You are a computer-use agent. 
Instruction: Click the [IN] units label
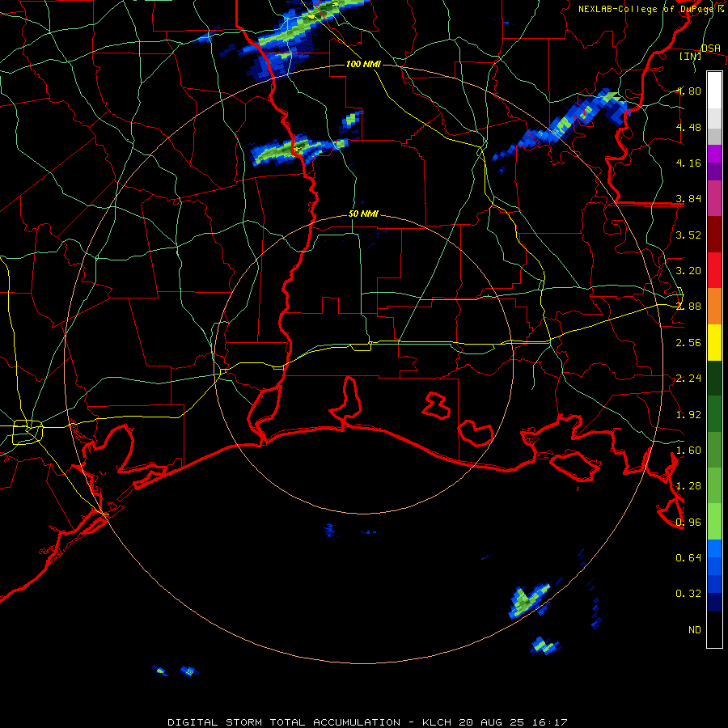[691, 56]
